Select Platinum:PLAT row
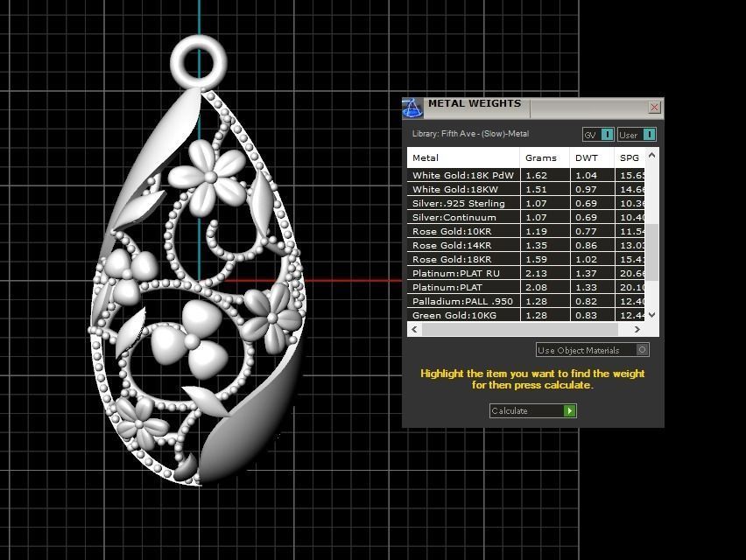This screenshot has height=560, width=746. coord(525,287)
